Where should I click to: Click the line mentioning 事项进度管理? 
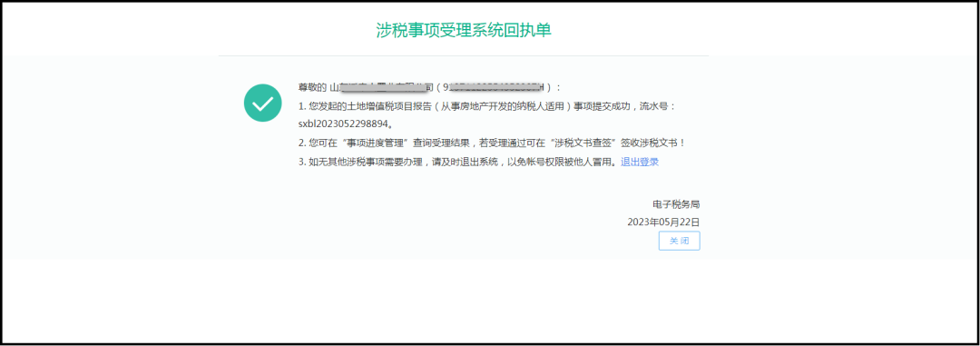pos(492,143)
